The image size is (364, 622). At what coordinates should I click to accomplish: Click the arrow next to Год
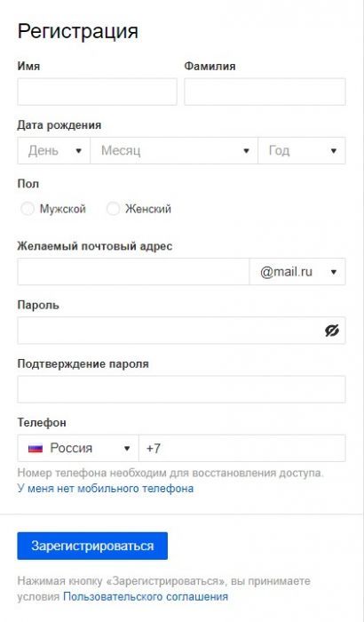(334, 151)
